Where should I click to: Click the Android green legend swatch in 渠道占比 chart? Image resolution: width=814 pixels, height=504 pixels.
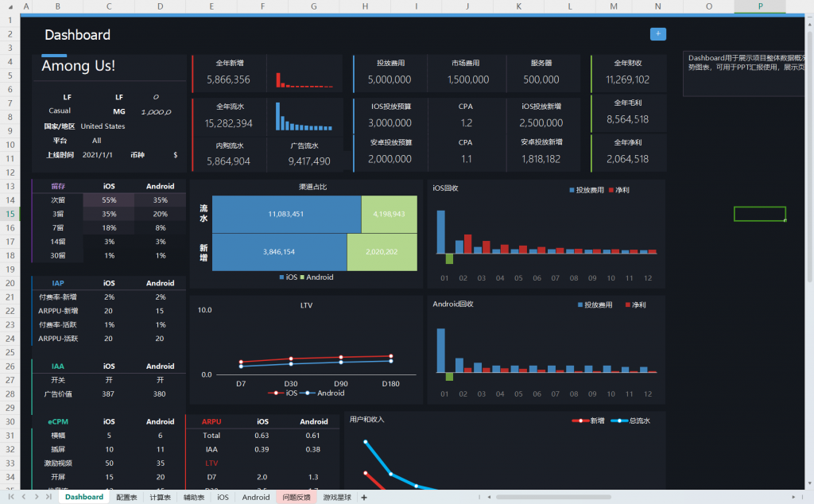pyautogui.click(x=302, y=277)
